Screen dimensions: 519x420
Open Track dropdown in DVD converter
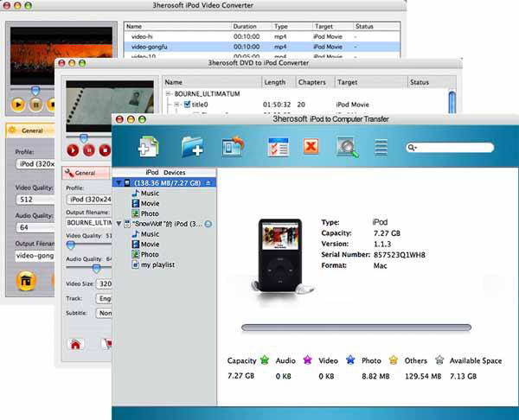pos(104,298)
